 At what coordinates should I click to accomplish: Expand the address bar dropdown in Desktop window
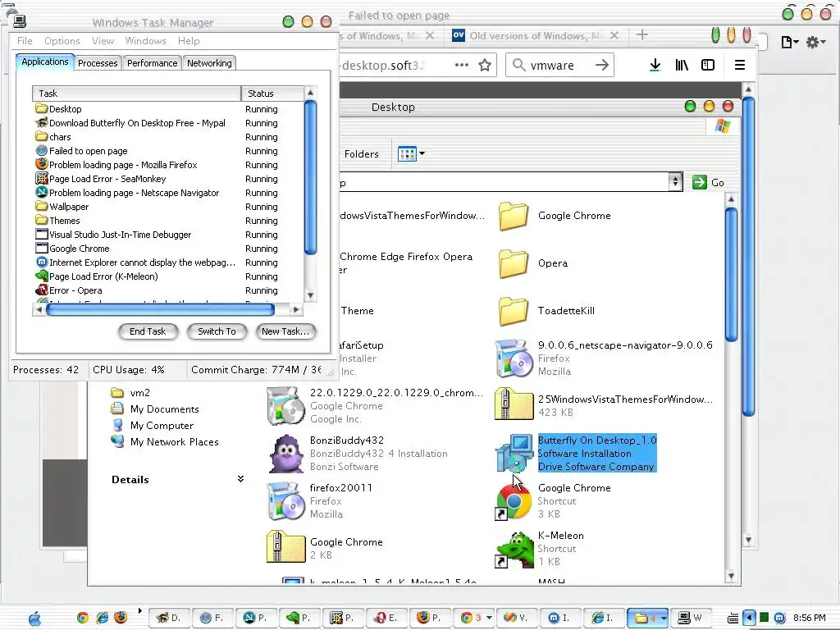pyautogui.click(x=675, y=182)
